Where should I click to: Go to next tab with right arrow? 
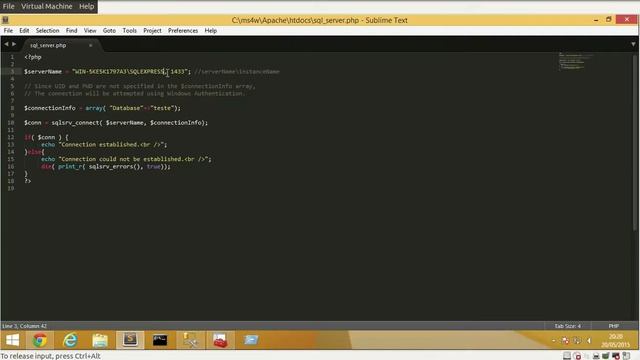(x=14, y=44)
